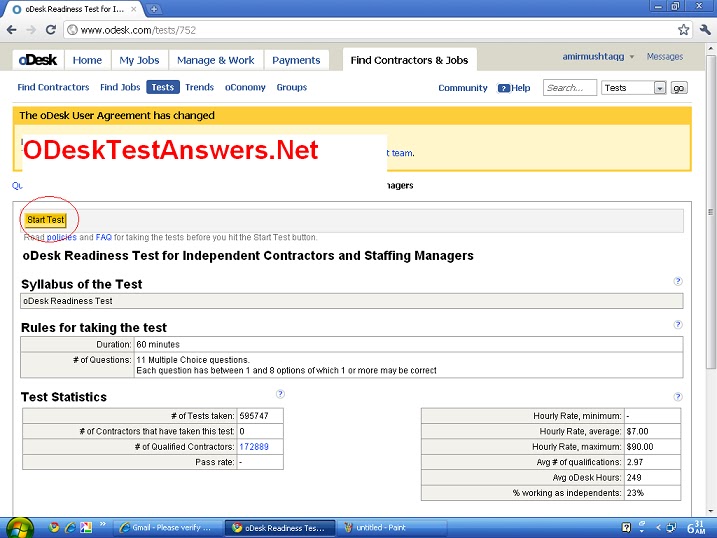Image resolution: width=717 pixels, height=538 pixels.
Task: Click the network tray icon
Action: point(671,527)
